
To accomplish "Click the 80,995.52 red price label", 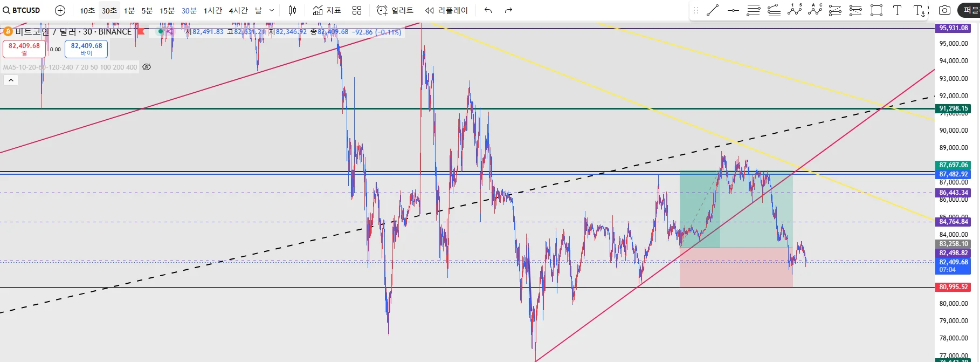I will click(x=953, y=287).
